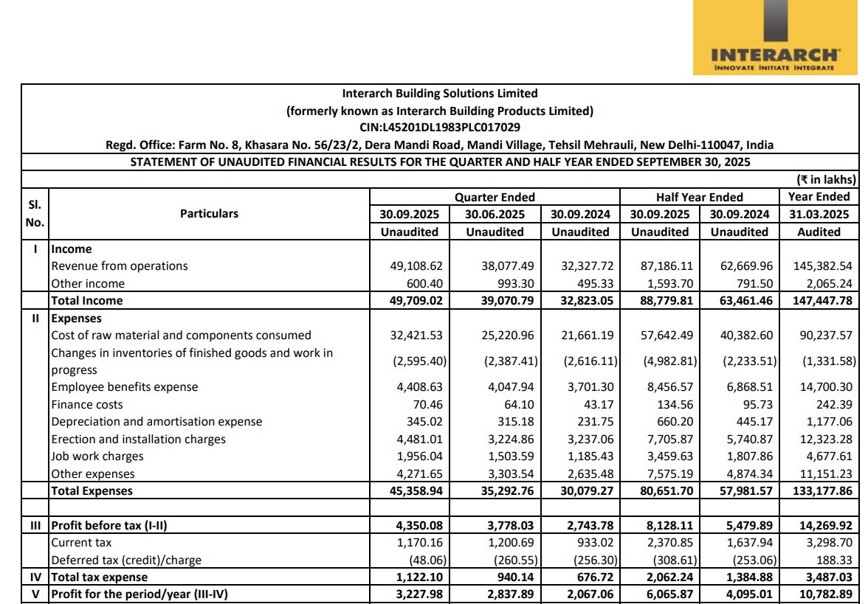Click the statement title for September 30, 2025

coord(440,162)
